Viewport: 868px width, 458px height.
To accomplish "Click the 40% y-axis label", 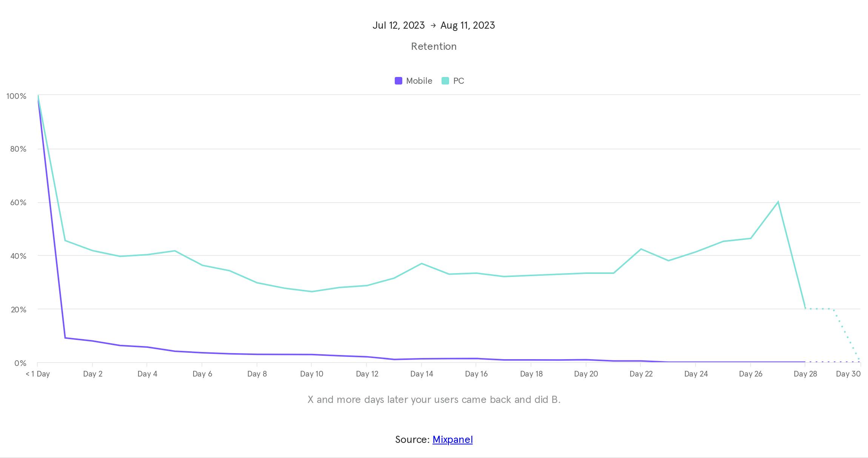I will 18,256.
